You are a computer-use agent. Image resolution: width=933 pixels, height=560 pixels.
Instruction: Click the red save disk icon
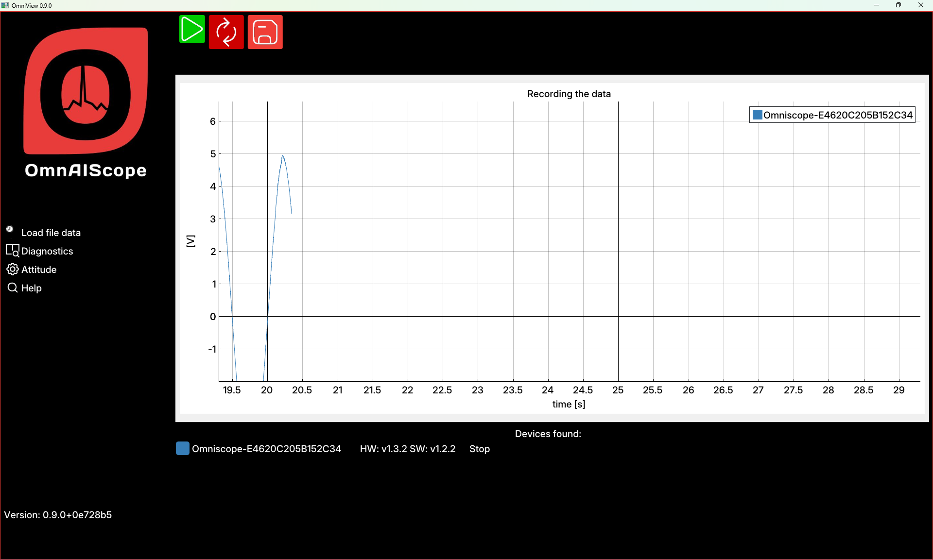(x=265, y=32)
